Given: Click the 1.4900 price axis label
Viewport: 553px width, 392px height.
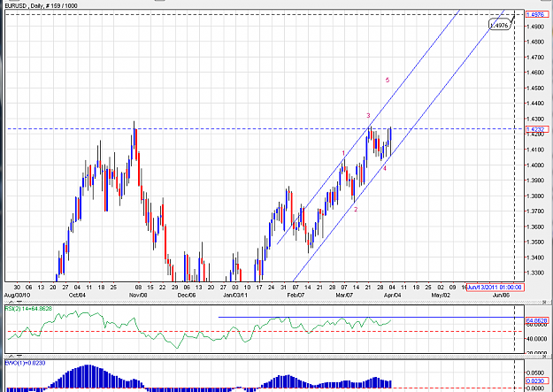Looking at the screenshot, I should coord(534,27).
